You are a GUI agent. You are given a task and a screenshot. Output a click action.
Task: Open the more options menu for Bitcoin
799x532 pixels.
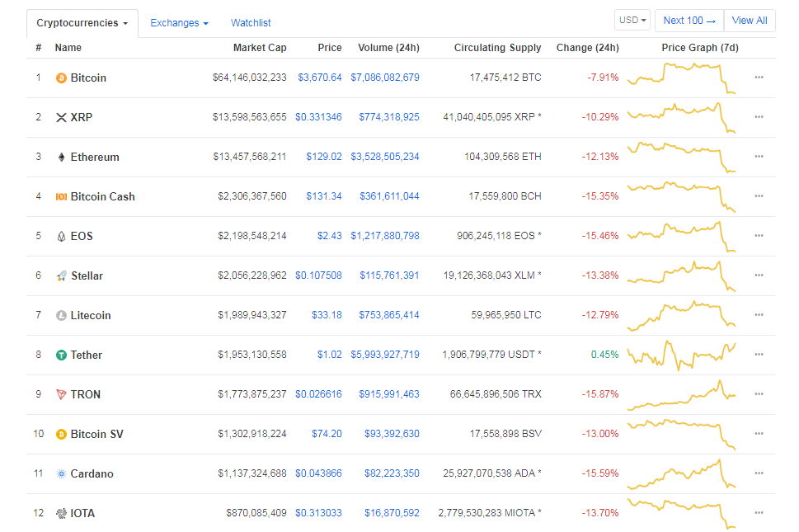tap(759, 78)
